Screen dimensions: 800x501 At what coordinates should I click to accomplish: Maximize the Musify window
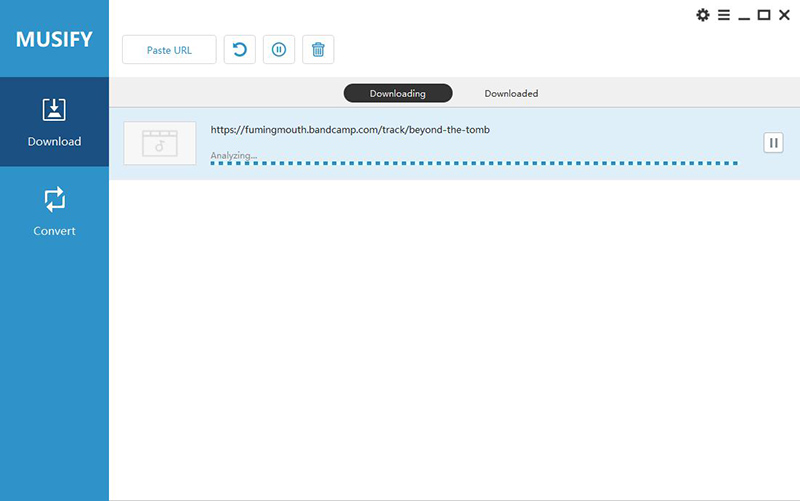coord(764,15)
